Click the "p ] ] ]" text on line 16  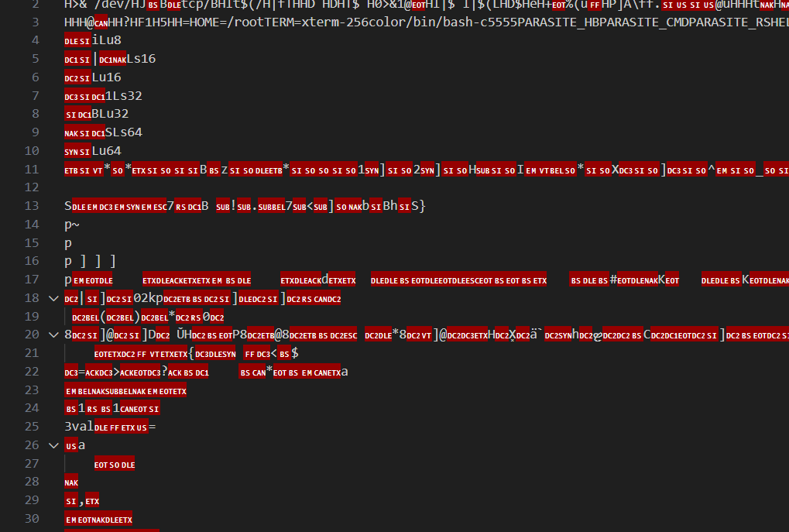click(x=90, y=261)
